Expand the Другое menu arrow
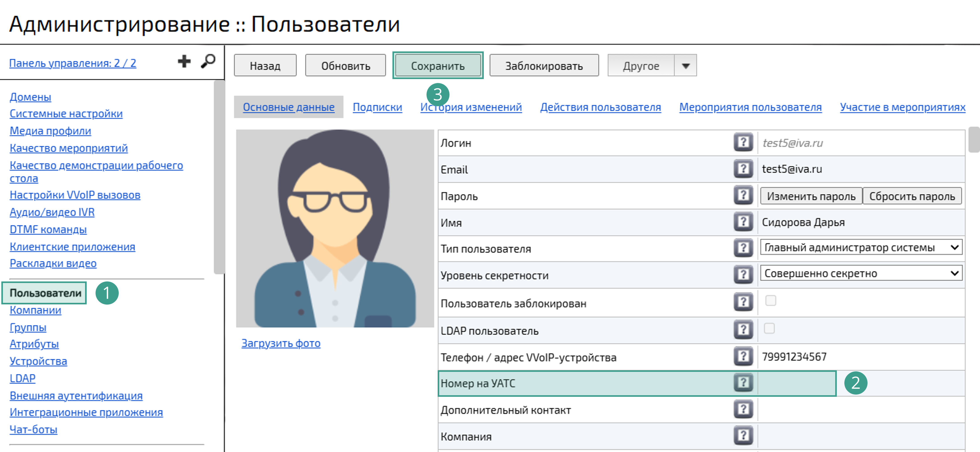 (x=685, y=65)
